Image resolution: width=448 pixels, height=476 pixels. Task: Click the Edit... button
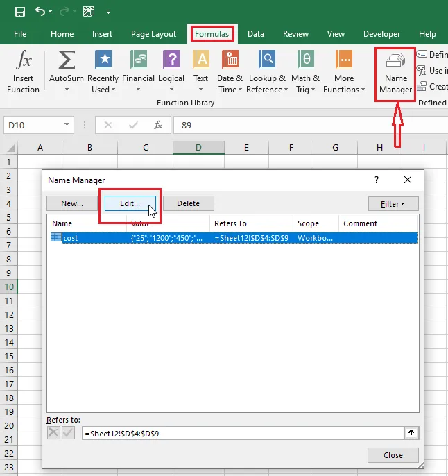130,203
